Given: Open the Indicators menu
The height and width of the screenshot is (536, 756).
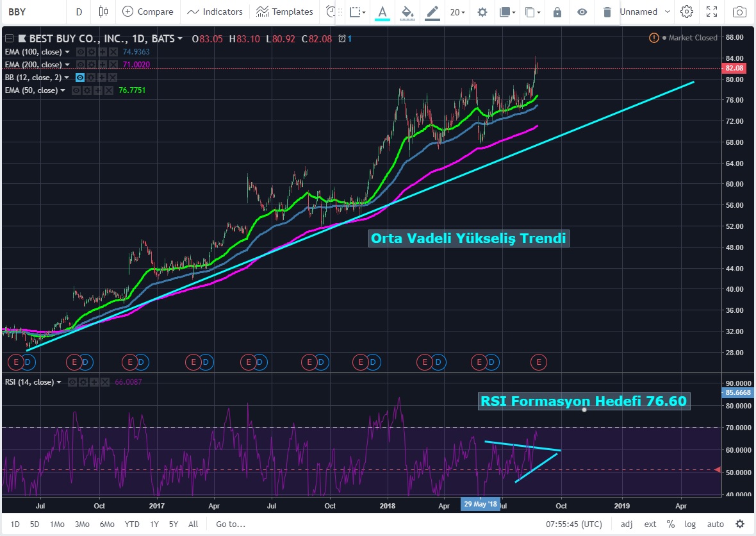Looking at the screenshot, I should [215, 12].
